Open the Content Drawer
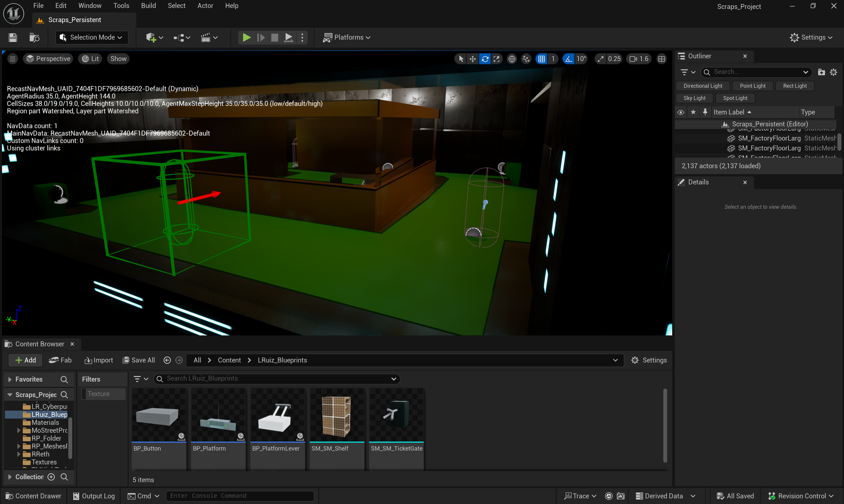The image size is (844, 504). pyautogui.click(x=33, y=496)
